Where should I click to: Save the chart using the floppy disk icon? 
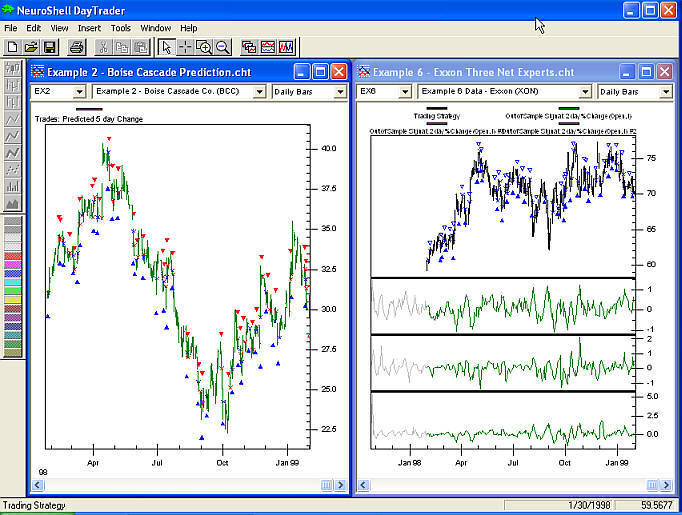(50, 47)
